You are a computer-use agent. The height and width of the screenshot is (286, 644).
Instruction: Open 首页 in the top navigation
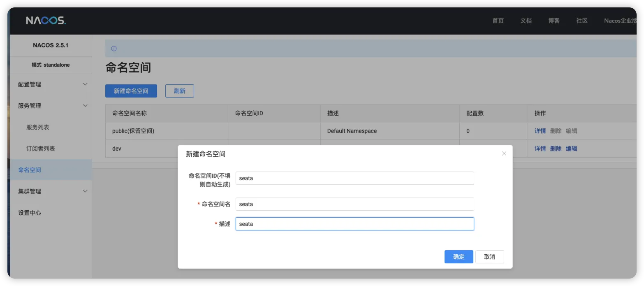(498, 21)
